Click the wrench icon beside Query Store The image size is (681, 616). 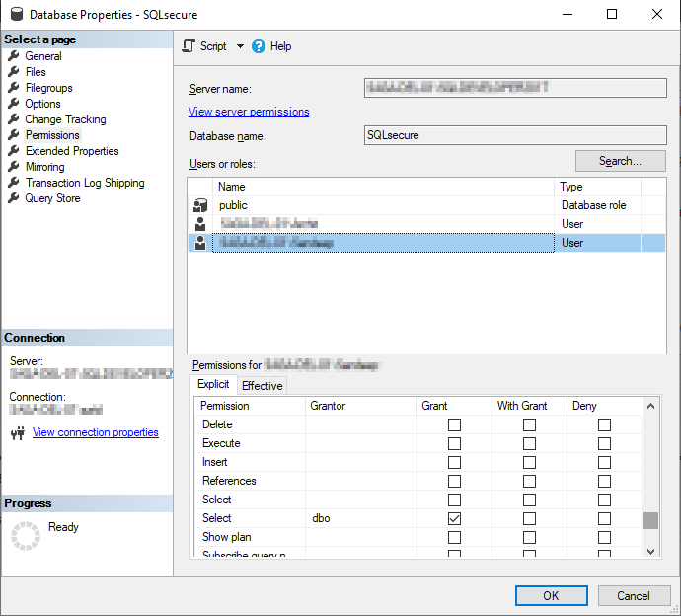[x=14, y=198]
